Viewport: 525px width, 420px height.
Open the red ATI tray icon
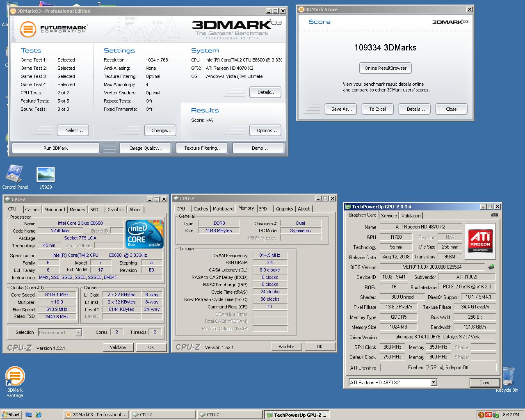point(488,415)
